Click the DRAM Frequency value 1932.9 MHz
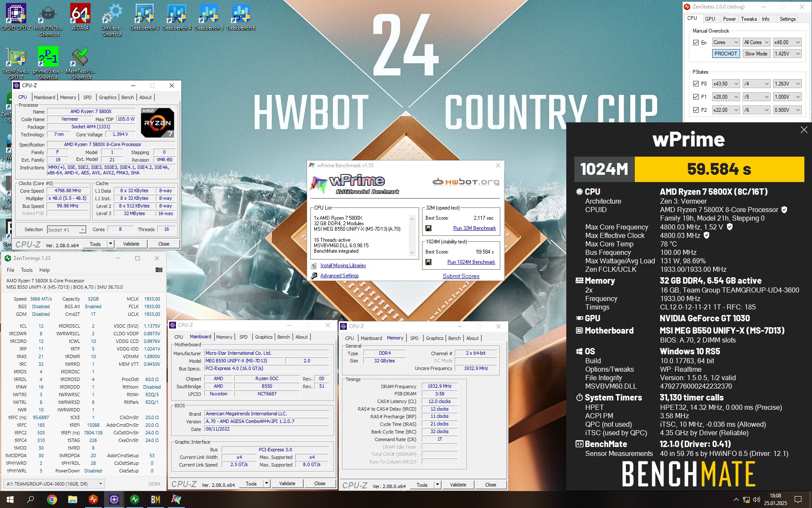812x508 pixels. pos(439,386)
